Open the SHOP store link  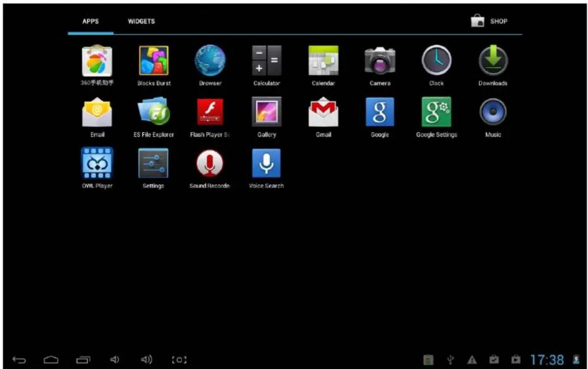coord(489,22)
